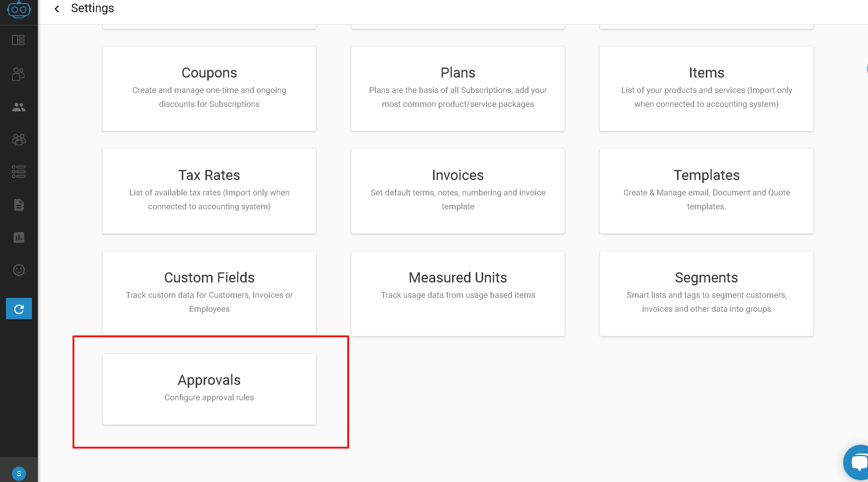
Task: Open the solid two-person icon in sidebar
Action: click(x=19, y=107)
